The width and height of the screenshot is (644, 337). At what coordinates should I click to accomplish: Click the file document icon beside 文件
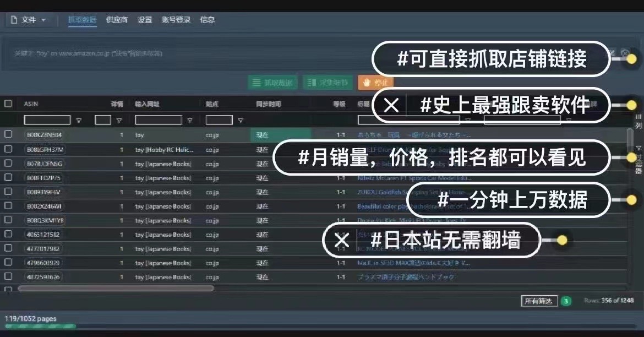14,20
